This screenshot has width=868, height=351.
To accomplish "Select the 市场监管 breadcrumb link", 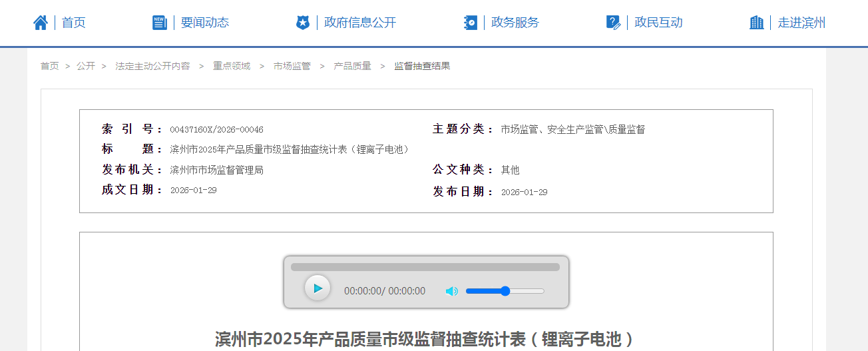I will point(292,66).
